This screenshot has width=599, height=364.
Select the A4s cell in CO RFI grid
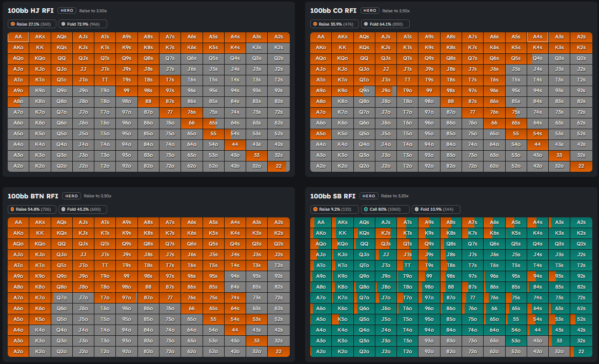[x=537, y=37]
